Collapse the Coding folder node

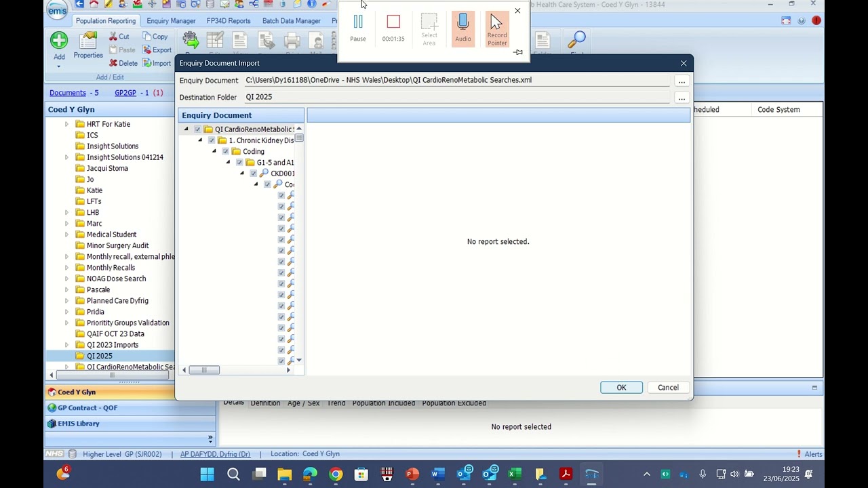(214, 151)
